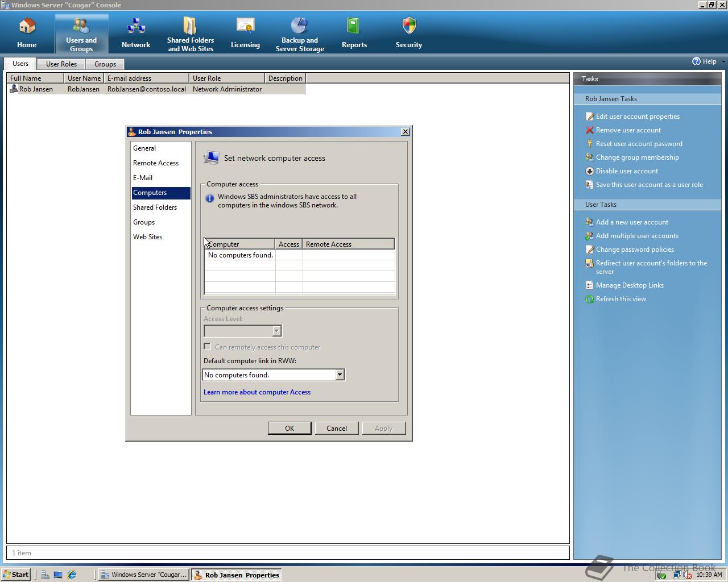This screenshot has width=728, height=582.
Task: Click User Name column header
Action: (x=84, y=78)
